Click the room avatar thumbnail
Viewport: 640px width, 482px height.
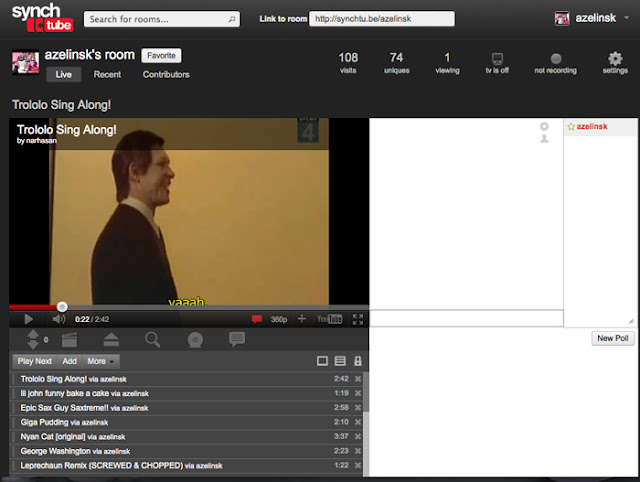point(25,62)
